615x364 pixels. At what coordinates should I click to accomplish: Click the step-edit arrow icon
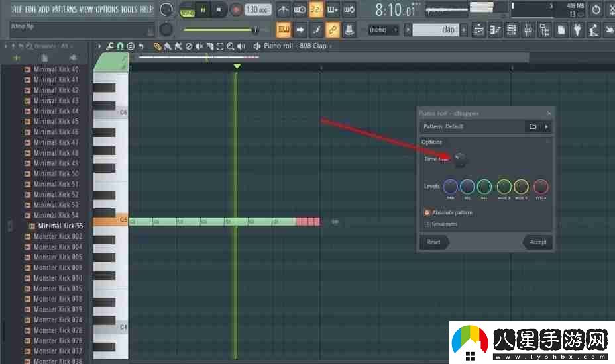pyautogui.click(x=300, y=30)
